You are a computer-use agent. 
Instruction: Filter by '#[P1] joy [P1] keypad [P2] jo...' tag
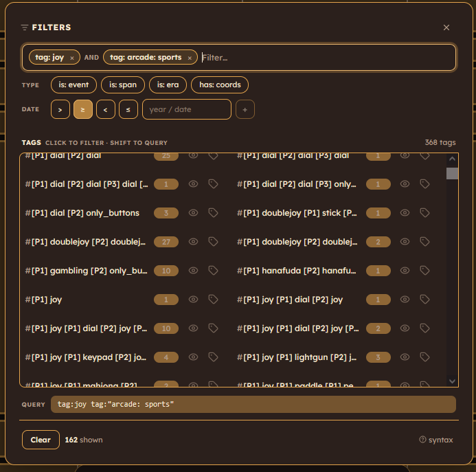[x=86, y=357]
